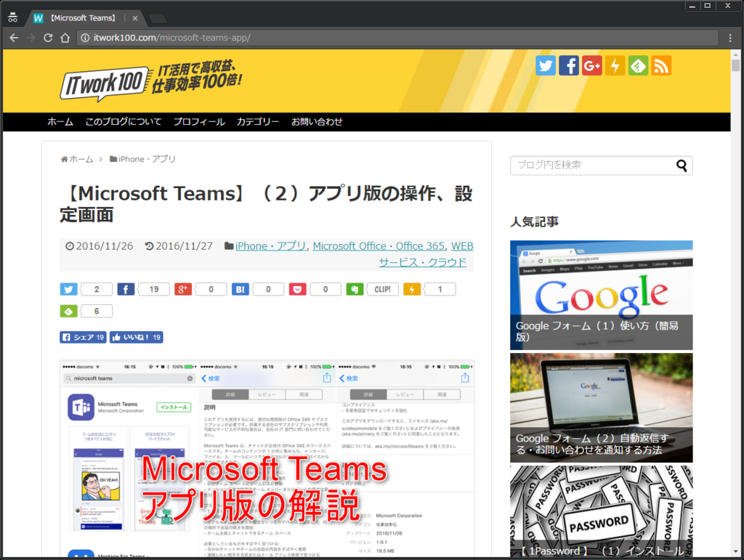Clip the post with the Evernote button
The height and width of the screenshot is (560, 744).
point(355,289)
